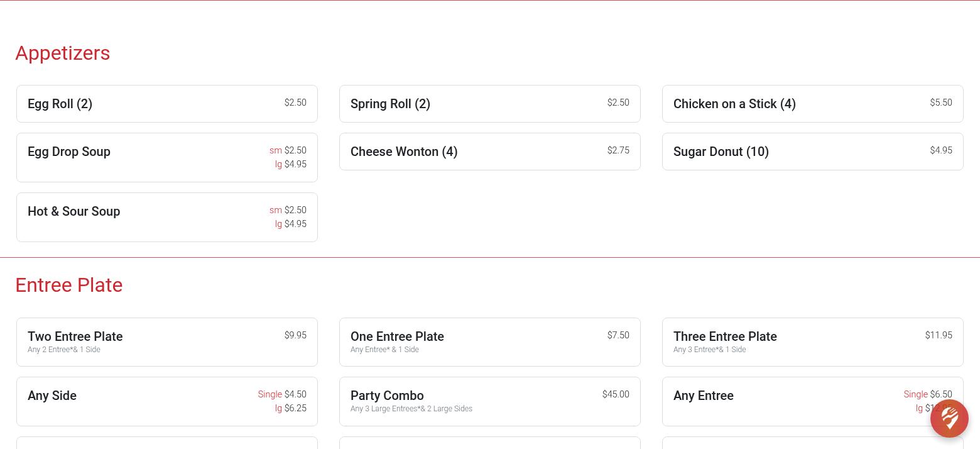Open the Any Entree card
The image size is (980, 449).
812,401
